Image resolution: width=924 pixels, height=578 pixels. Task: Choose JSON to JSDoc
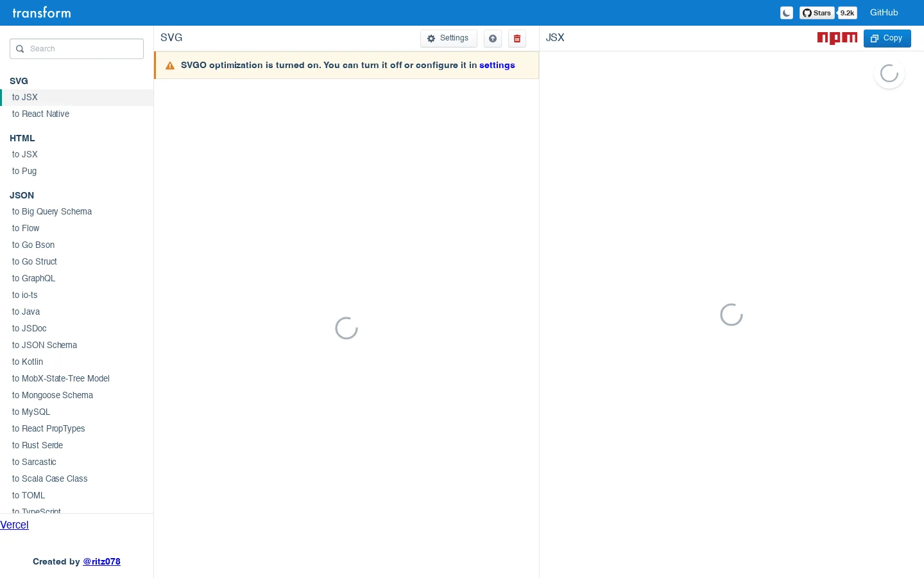76,329
